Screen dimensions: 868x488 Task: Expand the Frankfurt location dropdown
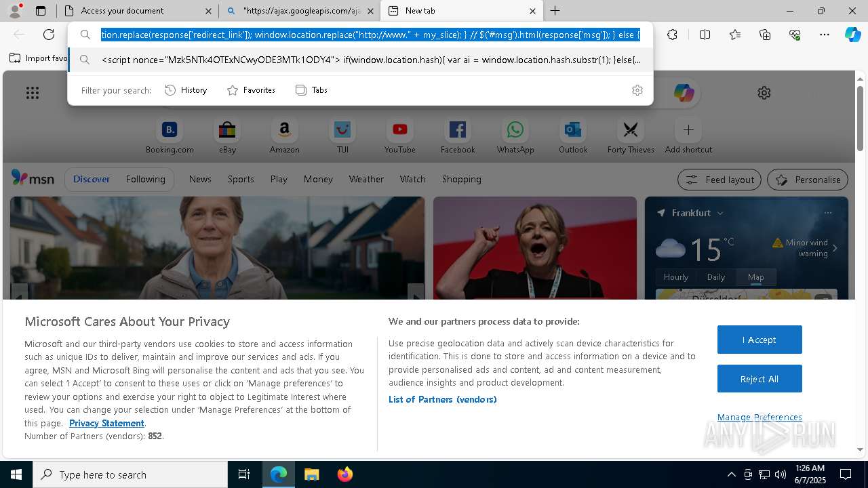click(x=720, y=213)
